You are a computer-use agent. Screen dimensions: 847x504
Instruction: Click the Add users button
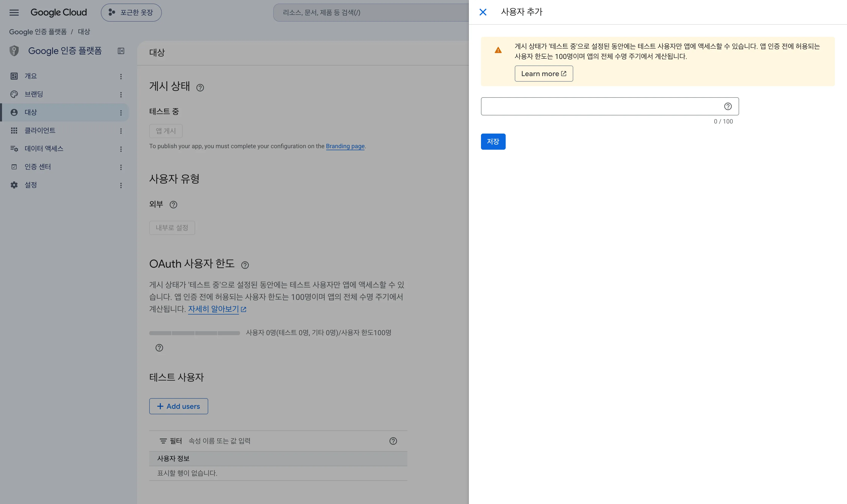pos(179,406)
